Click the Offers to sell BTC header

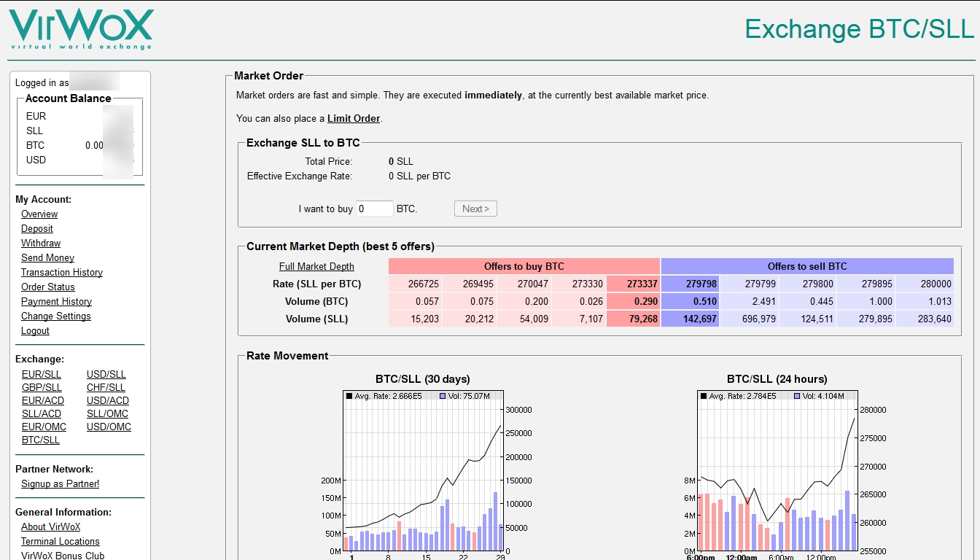807,266
